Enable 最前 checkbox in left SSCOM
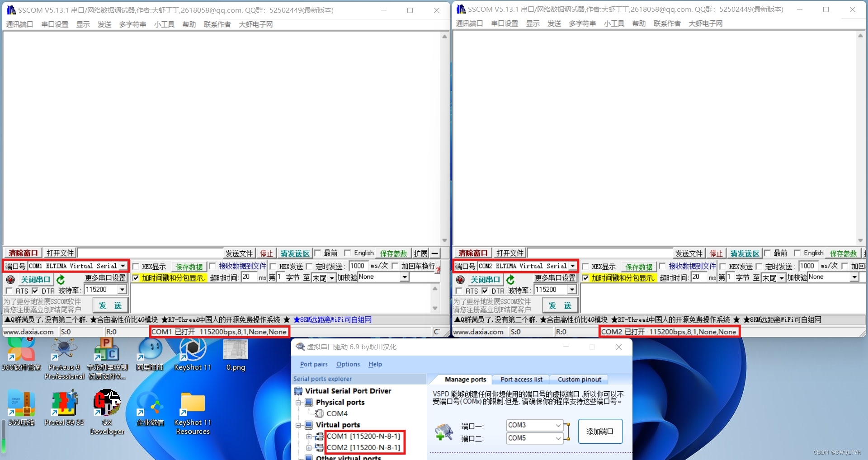This screenshot has width=868, height=460. pyautogui.click(x=317, y=253)
